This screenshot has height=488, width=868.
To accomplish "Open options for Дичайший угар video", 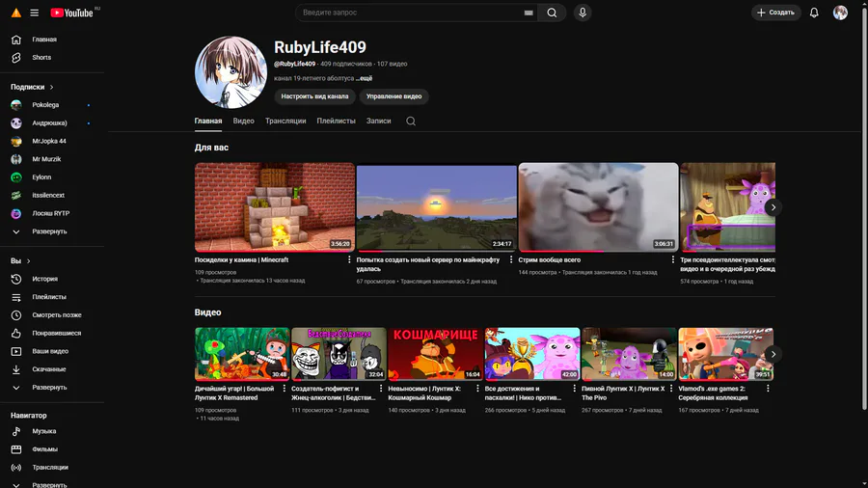I will (284, 389).
